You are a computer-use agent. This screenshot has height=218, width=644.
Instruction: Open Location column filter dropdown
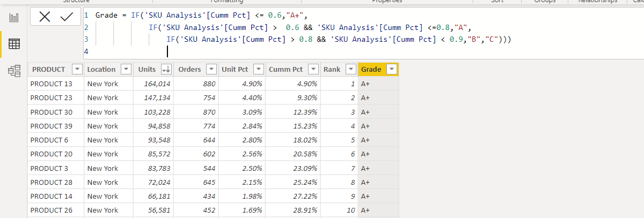coord(126,69)
